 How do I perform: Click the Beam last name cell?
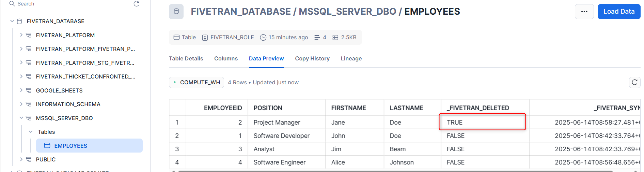tap(412, 149)
